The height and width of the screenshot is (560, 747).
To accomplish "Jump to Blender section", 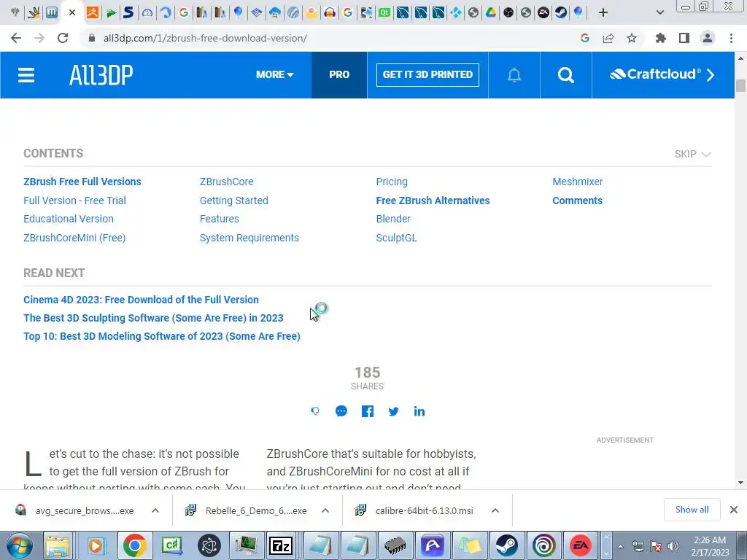I will pyautogui.click(x=393, y=219).
